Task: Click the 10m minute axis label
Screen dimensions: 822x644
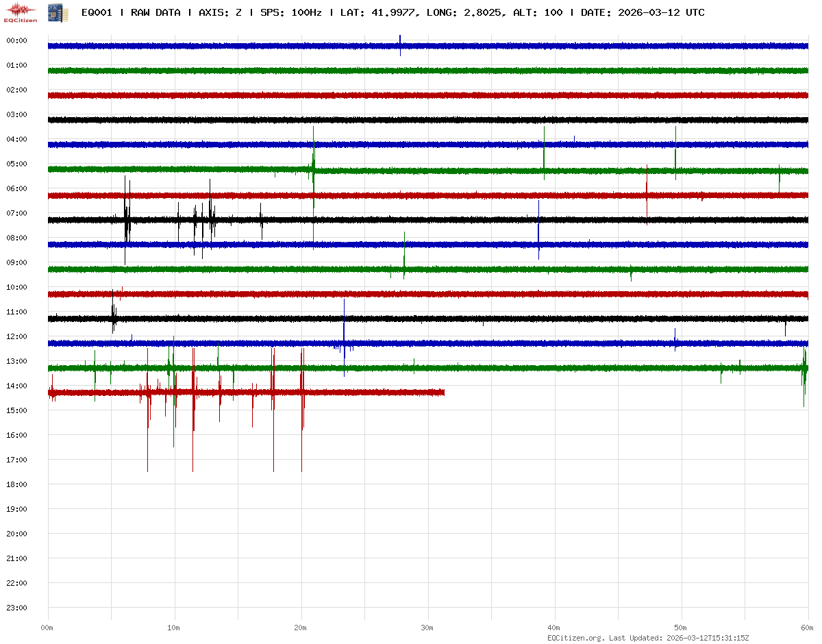Action: tap(174, 627)
